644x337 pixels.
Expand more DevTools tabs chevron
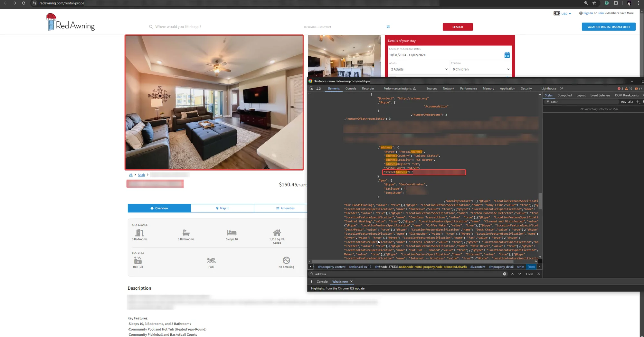point(562,89)
